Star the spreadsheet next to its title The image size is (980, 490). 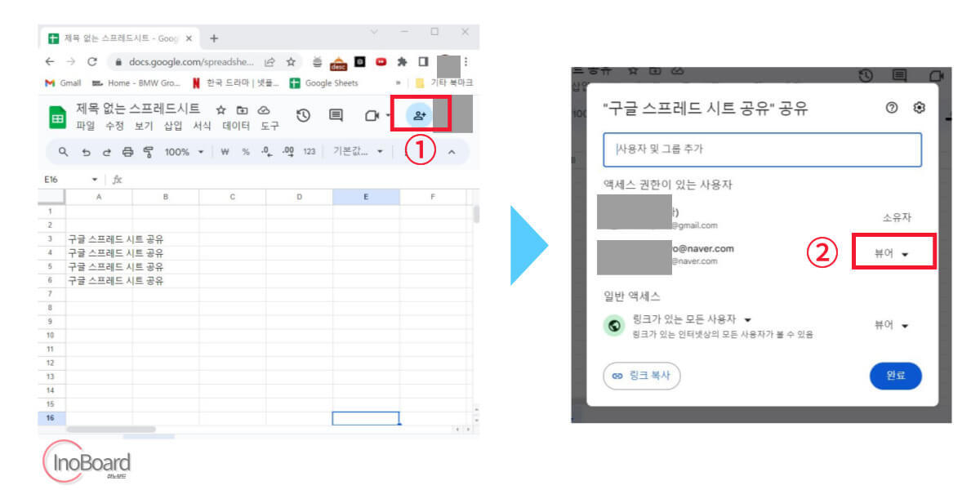tap(220, 109)
